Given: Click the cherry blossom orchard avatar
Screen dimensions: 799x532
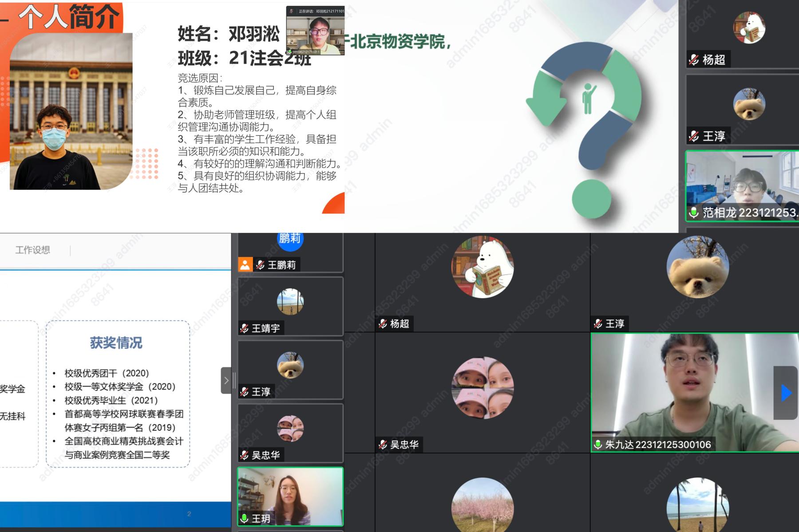Looking at the screenshot, I should (483, 506).
